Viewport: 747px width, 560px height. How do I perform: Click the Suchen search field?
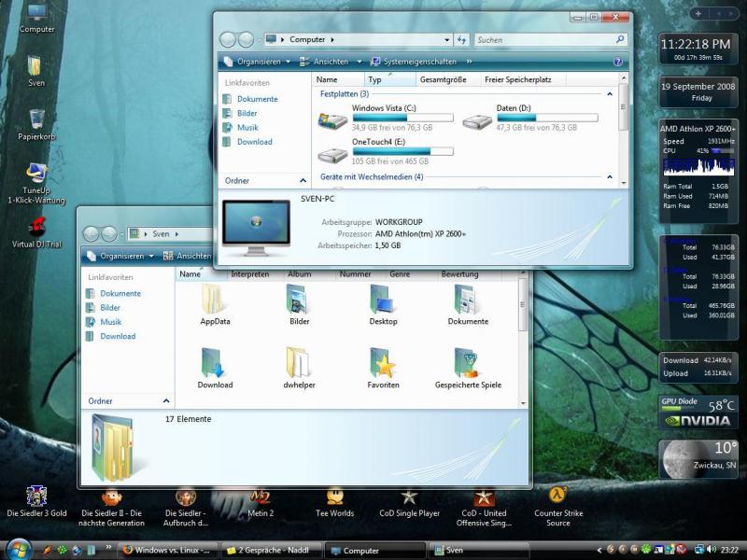coord(542,40)
